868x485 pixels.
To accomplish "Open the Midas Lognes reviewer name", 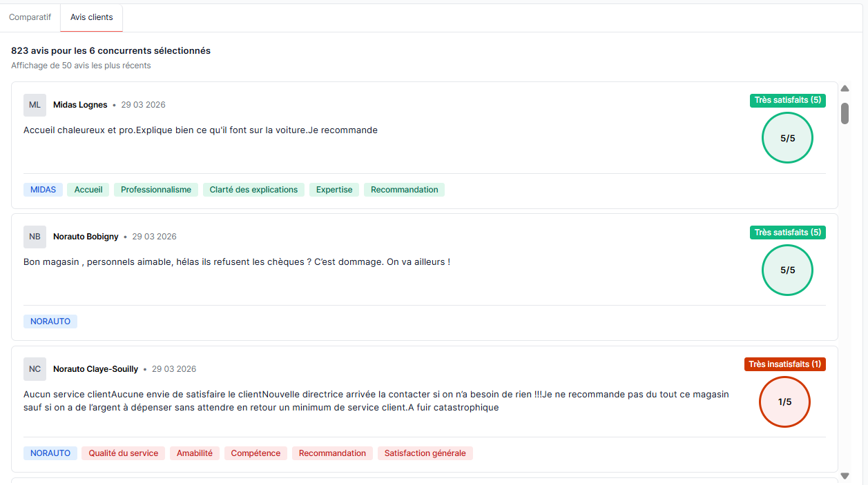I will point(80,105).
